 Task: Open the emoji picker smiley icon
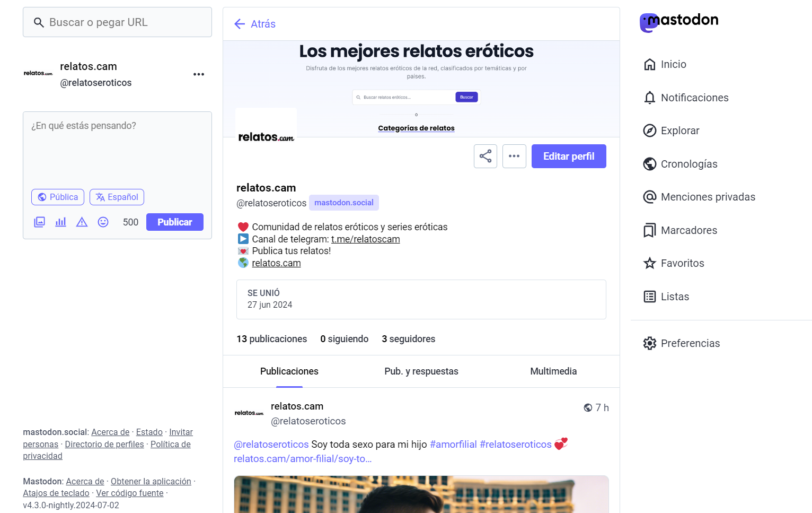[103, 222]
